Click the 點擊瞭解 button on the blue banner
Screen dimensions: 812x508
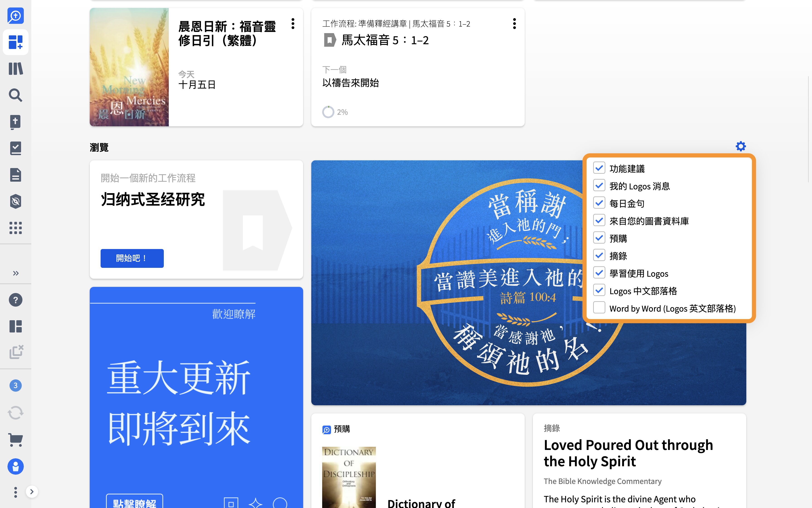click(135, 501)
